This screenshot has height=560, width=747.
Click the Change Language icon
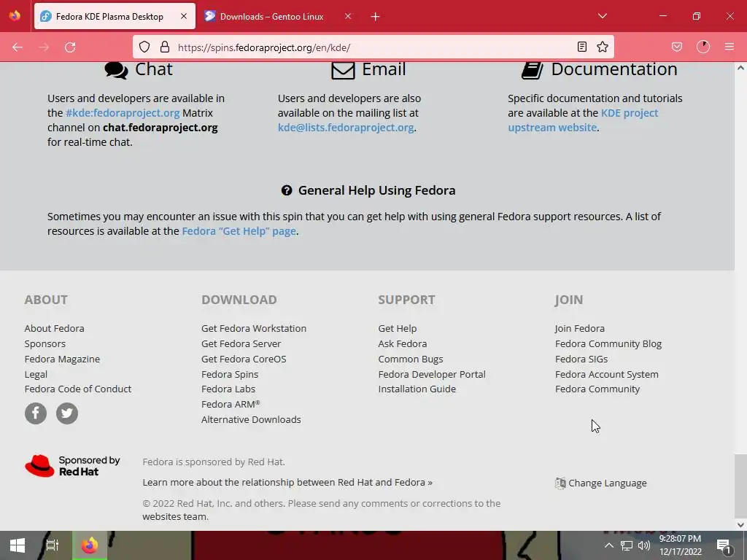pos(560,483)
